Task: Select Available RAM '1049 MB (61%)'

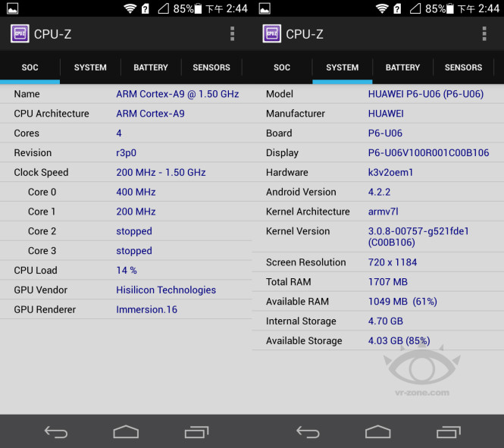Action: point(402,302)
